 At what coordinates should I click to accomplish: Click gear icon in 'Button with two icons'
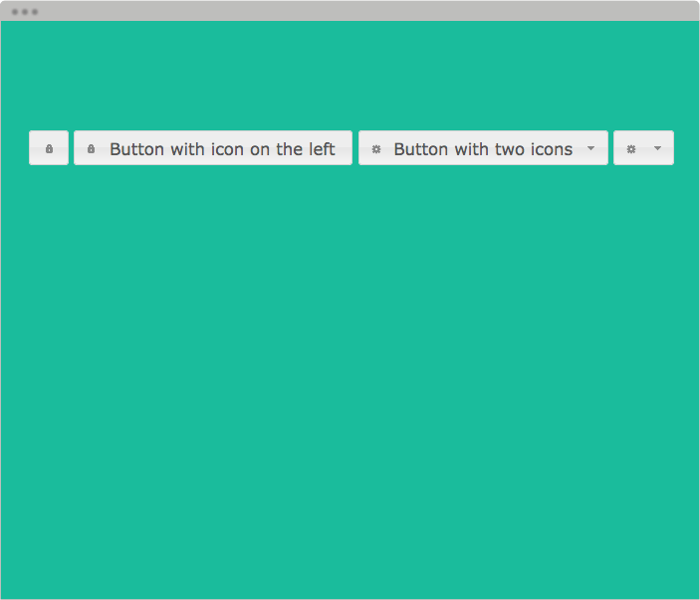coord(376,149)
